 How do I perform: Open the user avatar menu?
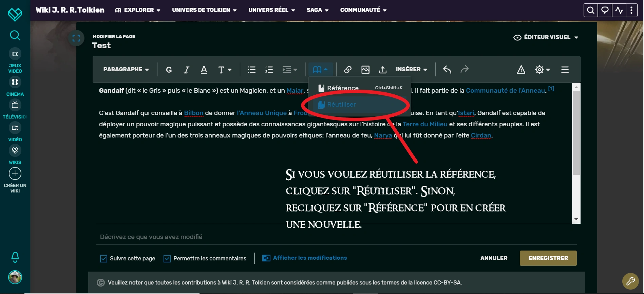click(15, 277)
